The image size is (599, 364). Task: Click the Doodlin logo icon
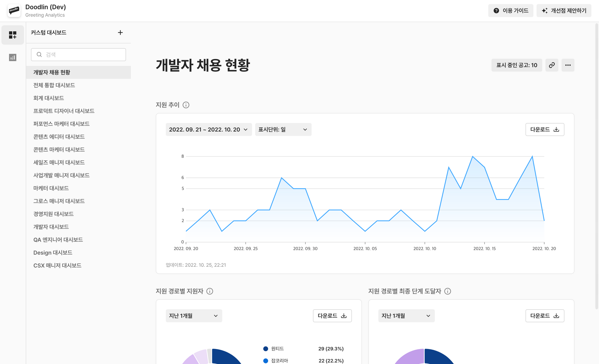pos(14,11)
